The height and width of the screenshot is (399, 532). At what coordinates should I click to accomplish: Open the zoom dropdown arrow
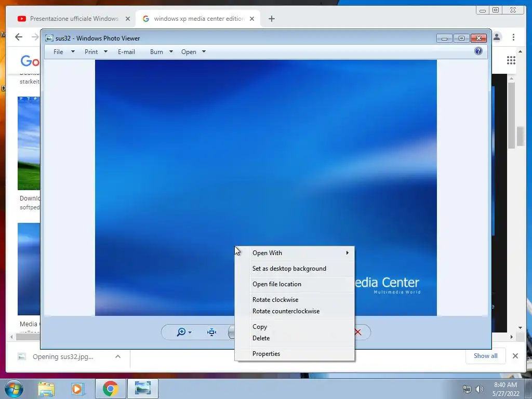point(190,332)
